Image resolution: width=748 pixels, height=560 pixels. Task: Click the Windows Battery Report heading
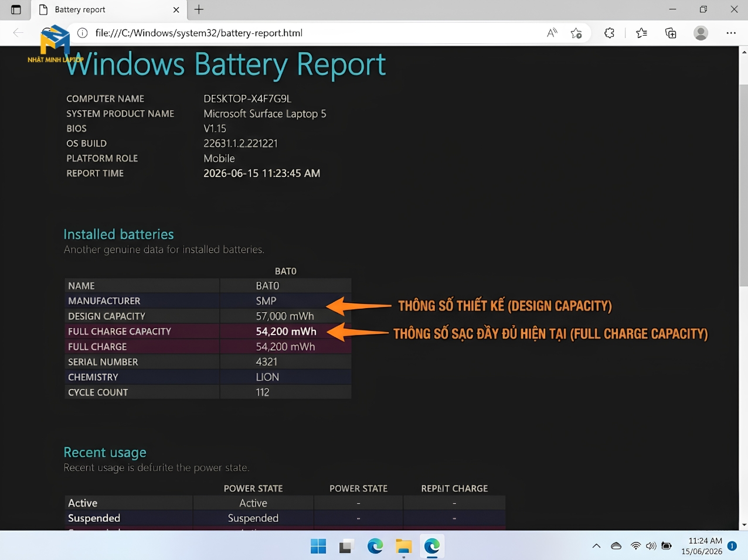point(226,64)
